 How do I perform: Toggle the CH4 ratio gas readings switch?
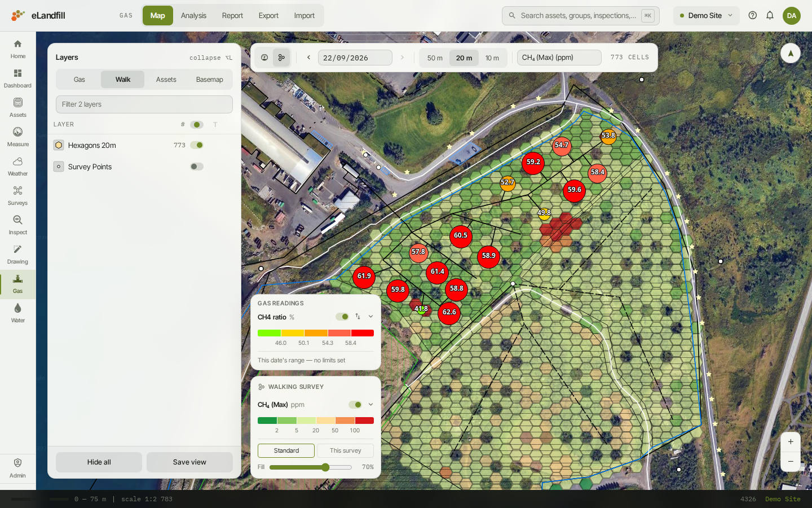tap(342, 317)
